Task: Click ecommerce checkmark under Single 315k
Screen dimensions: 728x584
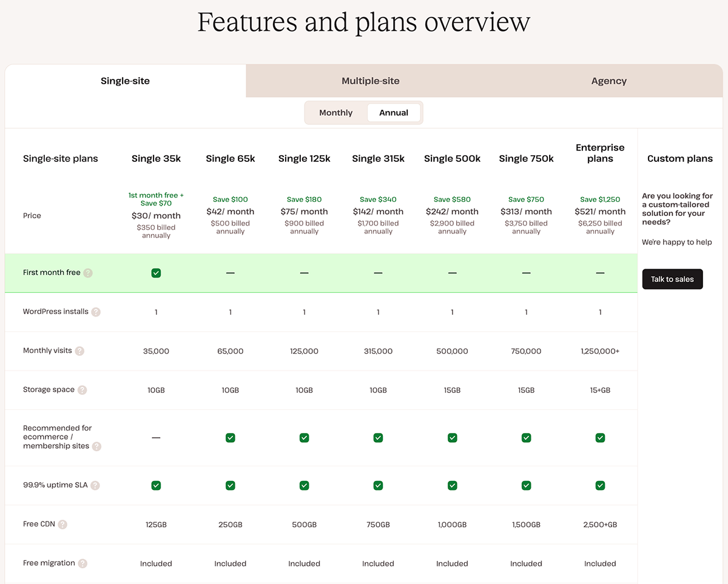Action: coord(378,437)
